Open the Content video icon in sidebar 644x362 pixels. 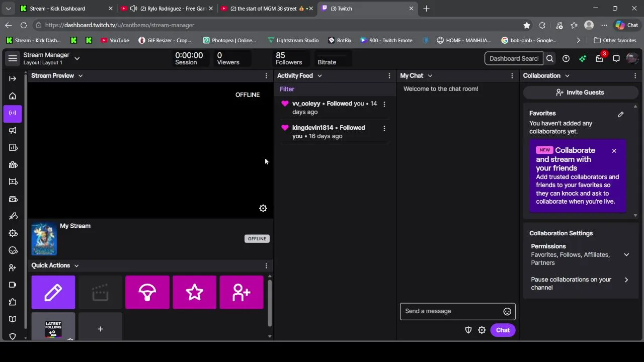[x=13, y=182]
